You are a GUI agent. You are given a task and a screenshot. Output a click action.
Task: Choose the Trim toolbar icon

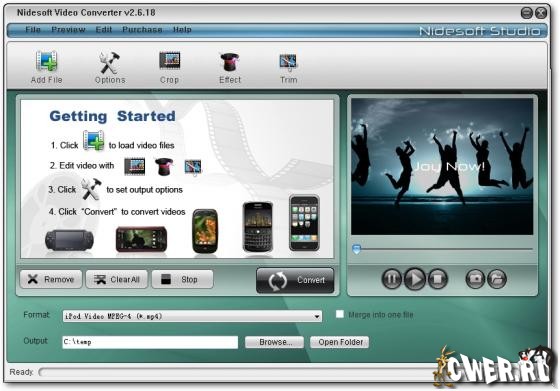click(288, 62)
